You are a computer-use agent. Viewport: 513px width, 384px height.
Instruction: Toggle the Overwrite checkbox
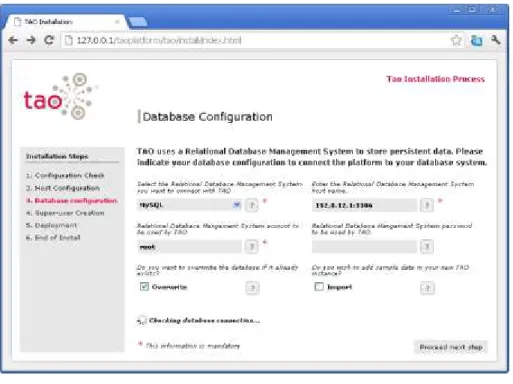(144, 287)
